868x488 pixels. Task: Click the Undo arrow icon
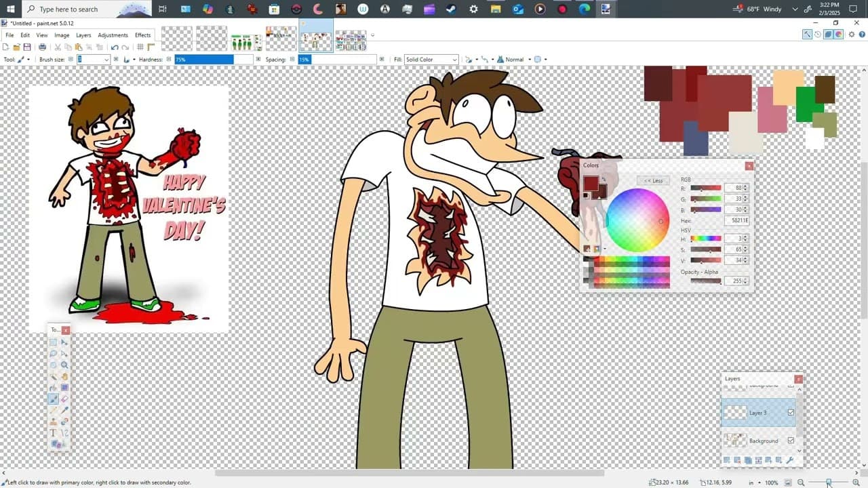click(x=115, y=47)
